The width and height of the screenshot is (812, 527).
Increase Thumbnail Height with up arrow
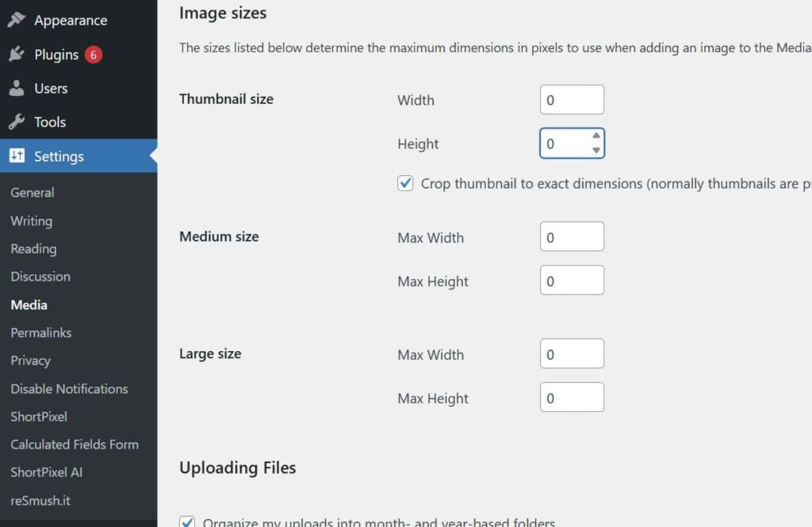pos(596,136)
